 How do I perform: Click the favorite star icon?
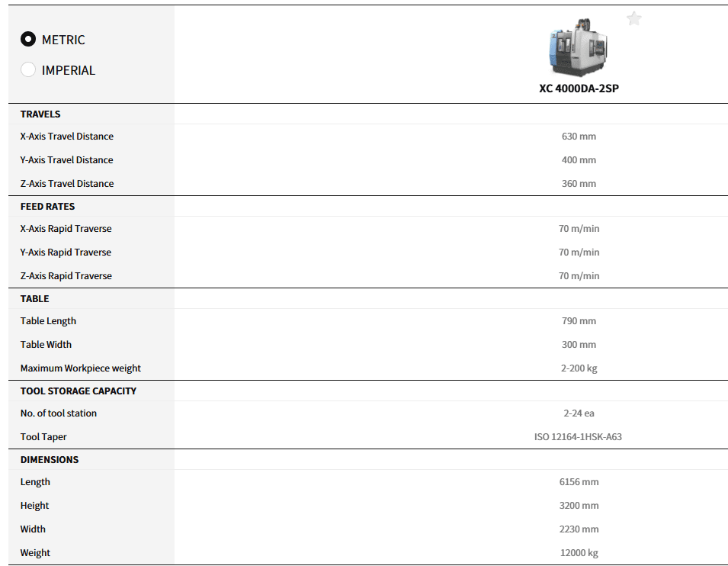[633, 19]
